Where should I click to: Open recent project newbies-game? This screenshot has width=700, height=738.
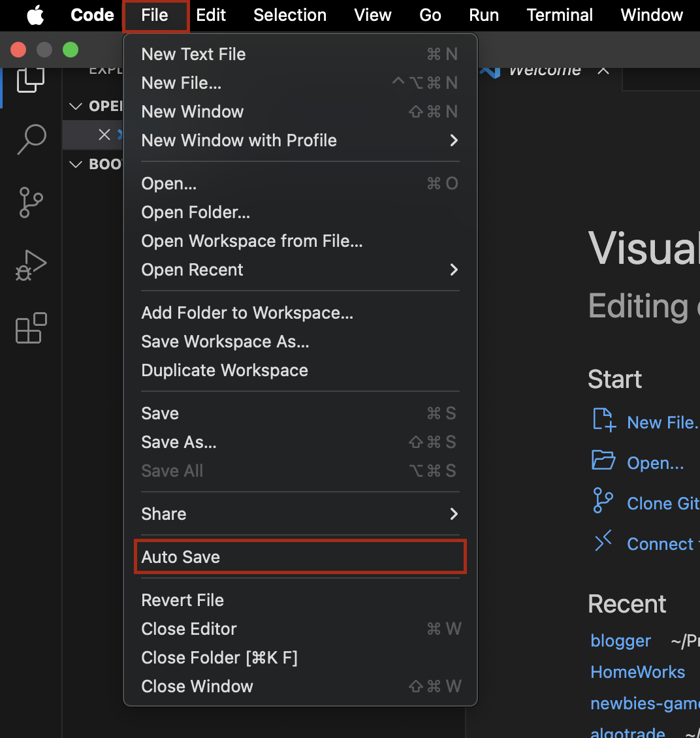(644, 703)
